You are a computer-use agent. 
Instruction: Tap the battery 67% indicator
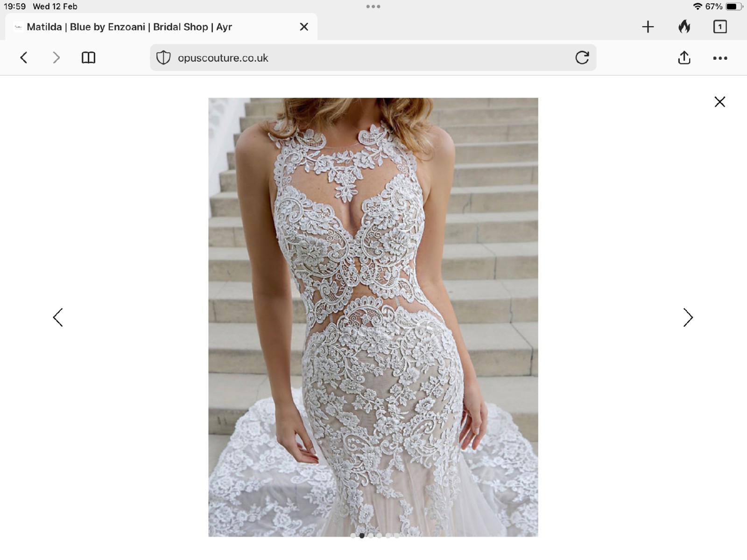[x=723, y=7]
